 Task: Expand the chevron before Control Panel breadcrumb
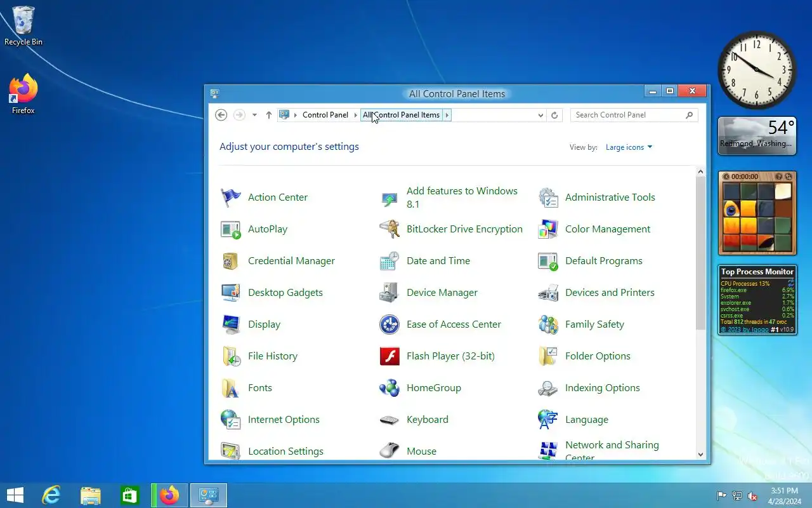click(296, 115)
